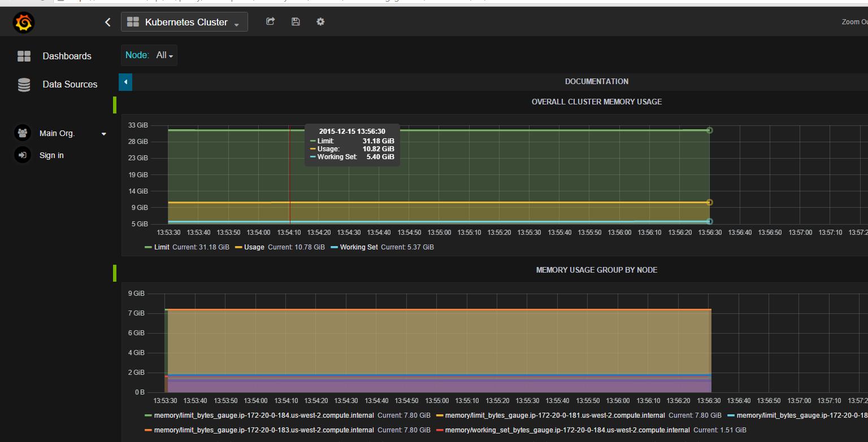Click the DOCUMENTATION row title
This screenshot has width=868, height=442.
[x=597, y=81]
